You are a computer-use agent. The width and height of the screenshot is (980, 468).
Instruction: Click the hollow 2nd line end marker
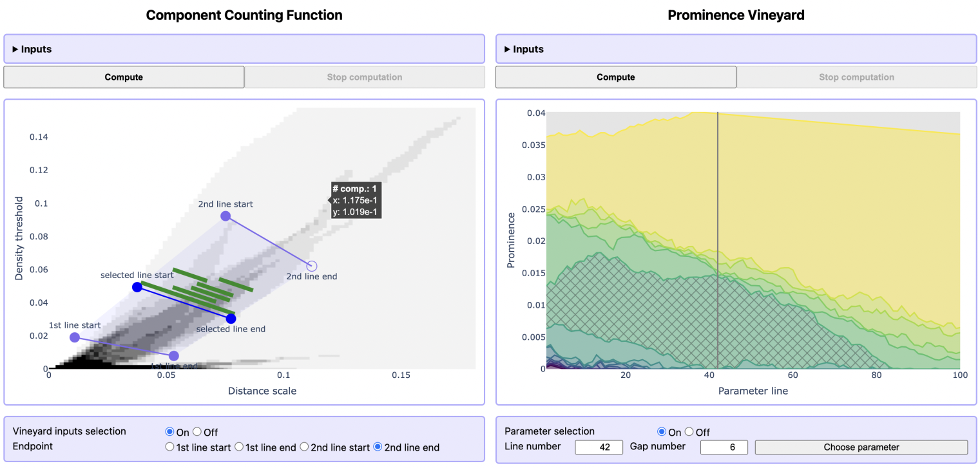(x=312, y=266)
